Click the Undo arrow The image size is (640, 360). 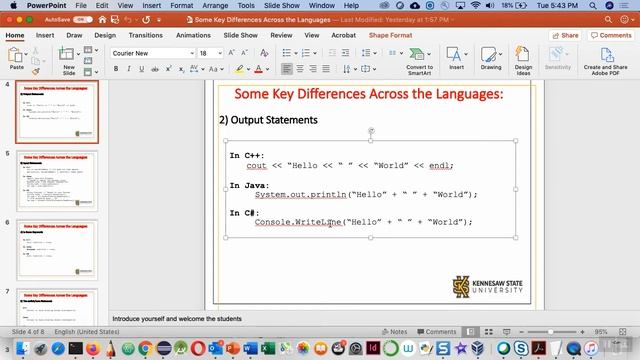[x=128, y=20]
